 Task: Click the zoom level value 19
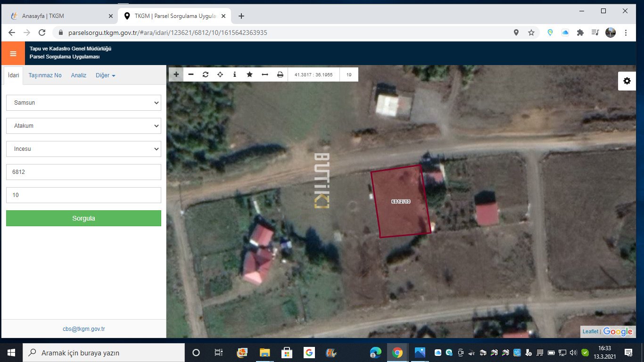pyautogui.click(x=349, y=74)
